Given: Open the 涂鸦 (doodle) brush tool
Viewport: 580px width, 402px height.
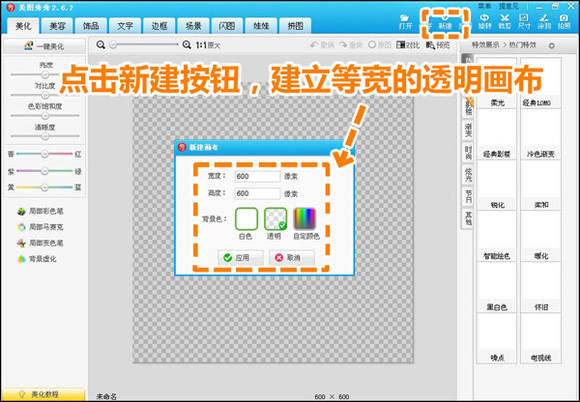Looking at the screenshot, I should (544, 22).
